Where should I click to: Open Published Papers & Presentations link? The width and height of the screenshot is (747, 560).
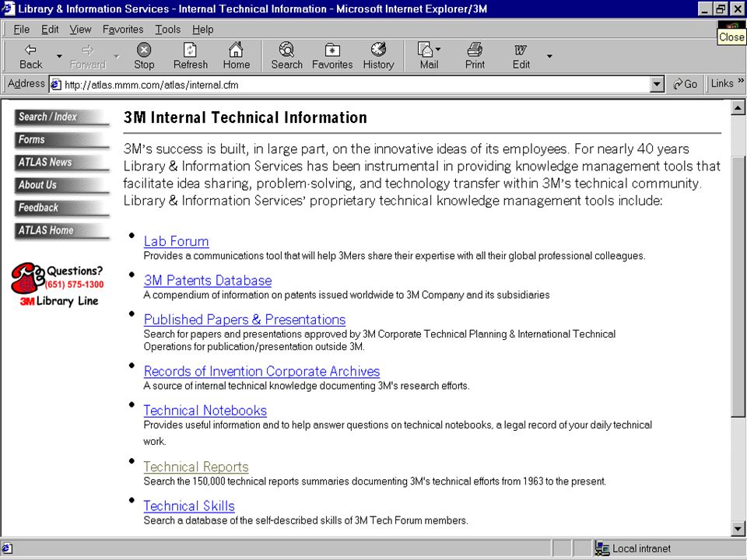click(x=244, y=320)
